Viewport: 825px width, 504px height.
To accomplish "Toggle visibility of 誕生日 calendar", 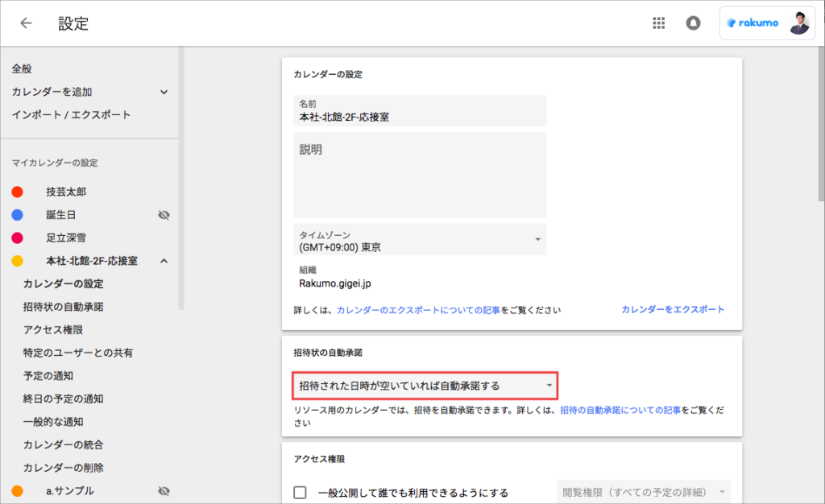I will pos(164,215).
